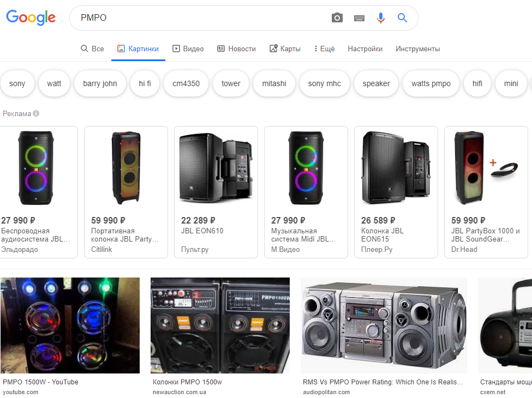Click the PMPO 1500W - YouTube caption
Viewport: 532px width, 398px height.
click(40, 382)
